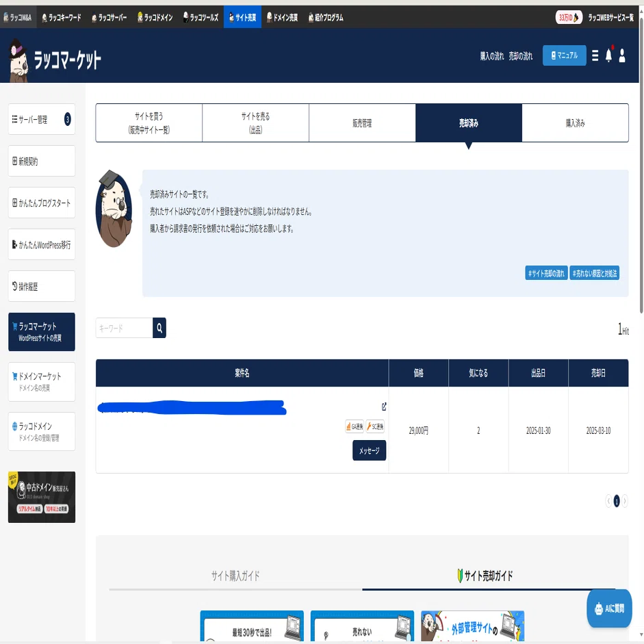Go to previous page with pagination arrow

tap(608, 501)
